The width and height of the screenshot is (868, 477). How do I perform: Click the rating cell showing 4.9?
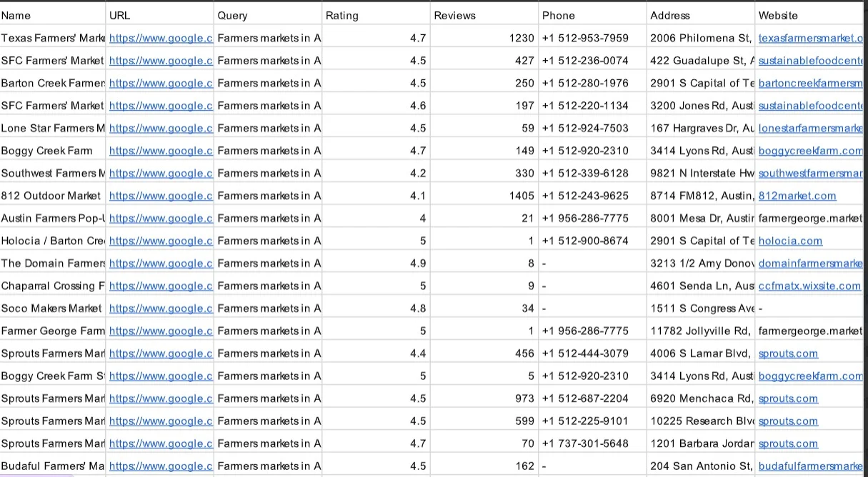[375, 263]
